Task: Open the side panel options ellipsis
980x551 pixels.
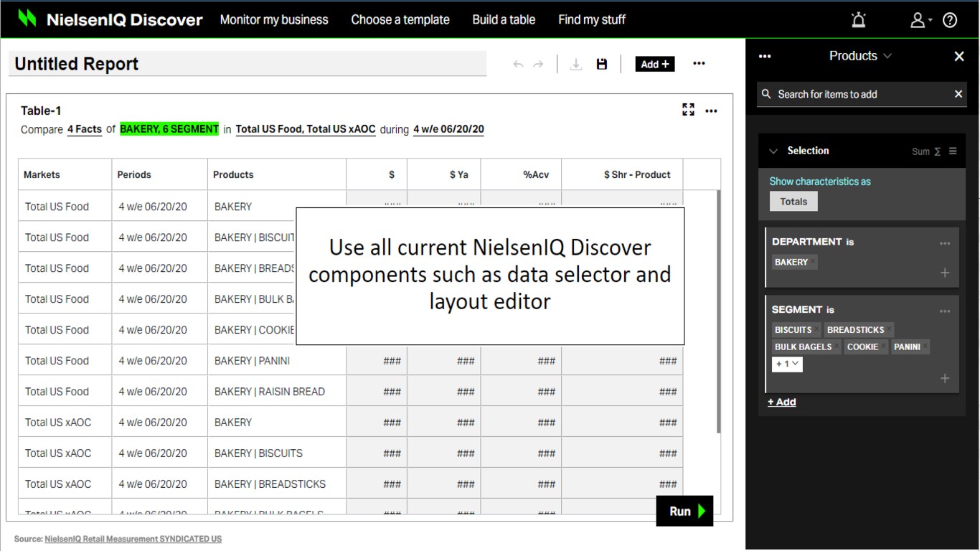Action: tap(765, 56)
